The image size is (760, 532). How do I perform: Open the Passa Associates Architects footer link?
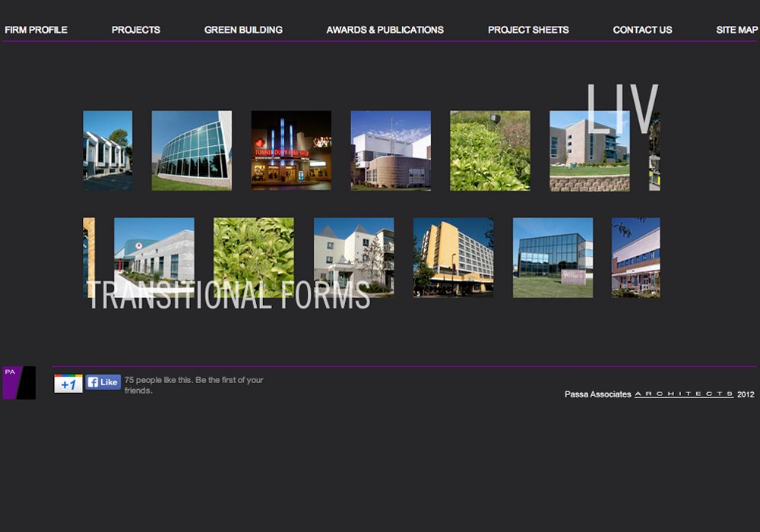(650, 394)
